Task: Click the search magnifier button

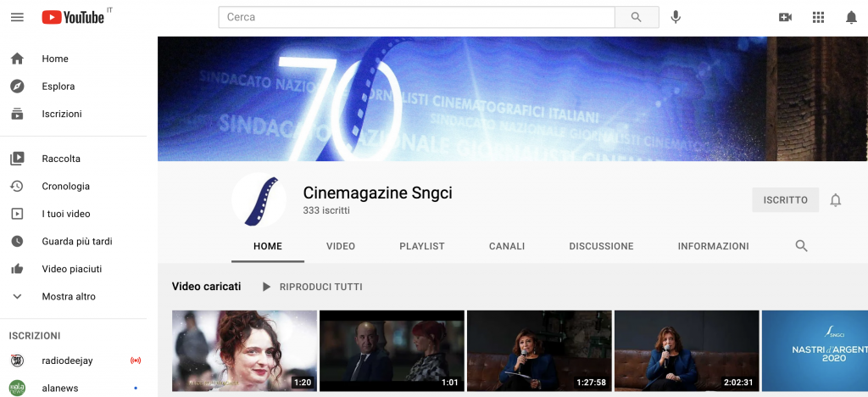Action: pyautogui.click(x=637, y=17)
